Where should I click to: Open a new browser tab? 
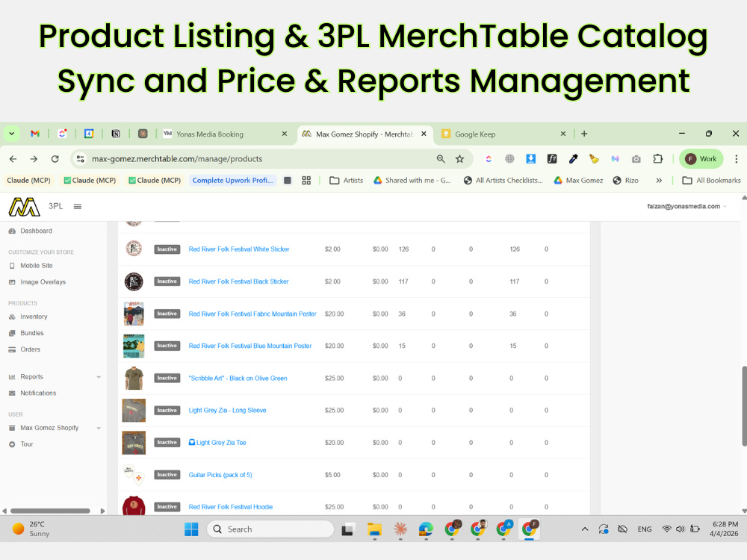pyautogui.click(x=584, y=134)
